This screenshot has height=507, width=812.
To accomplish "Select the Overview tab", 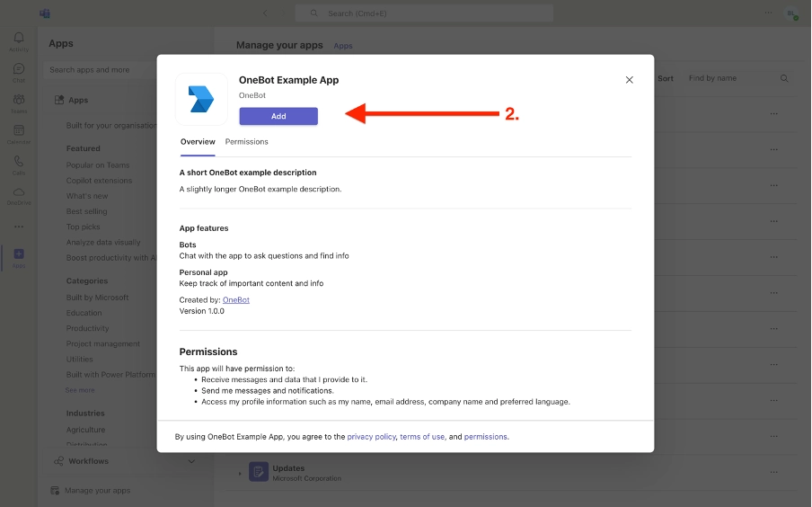I will tap(198, 141).
